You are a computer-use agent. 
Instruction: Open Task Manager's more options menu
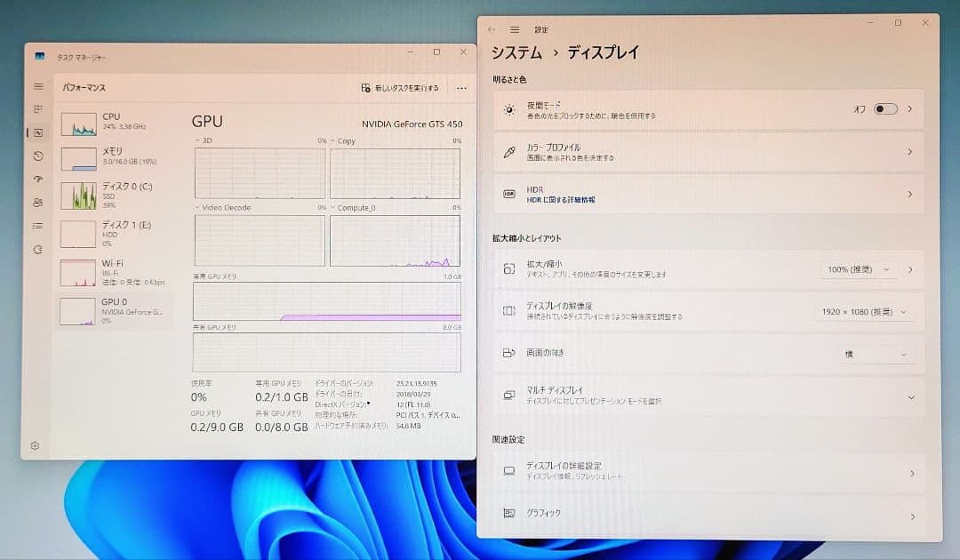(461, 87)
